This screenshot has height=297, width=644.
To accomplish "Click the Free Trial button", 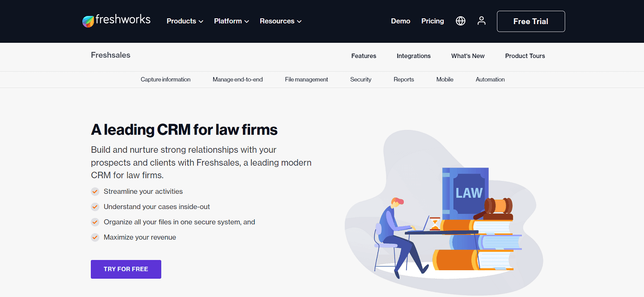I will coord(530,21).
